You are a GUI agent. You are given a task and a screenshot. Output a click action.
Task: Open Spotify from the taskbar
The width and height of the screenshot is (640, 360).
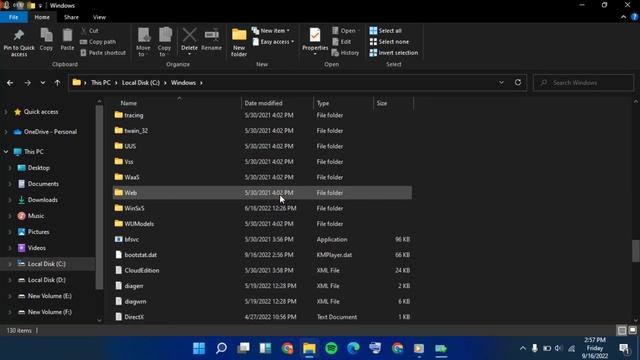coord(331,348)
